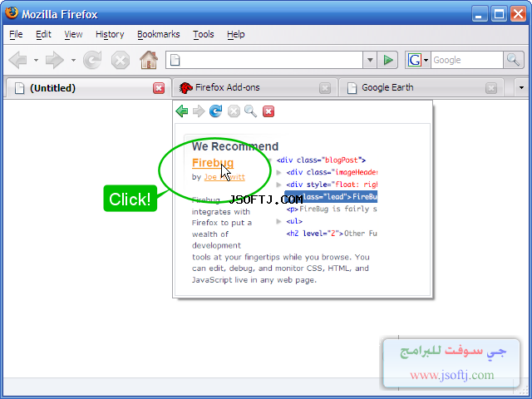Click the main toolbar Reload button
Viewport: 532px width, 399px height.
(x=92, y=60)
